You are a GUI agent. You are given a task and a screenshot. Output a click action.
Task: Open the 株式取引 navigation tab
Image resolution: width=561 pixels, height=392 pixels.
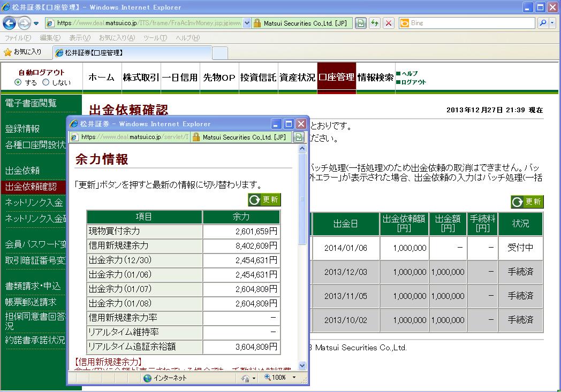141,78
